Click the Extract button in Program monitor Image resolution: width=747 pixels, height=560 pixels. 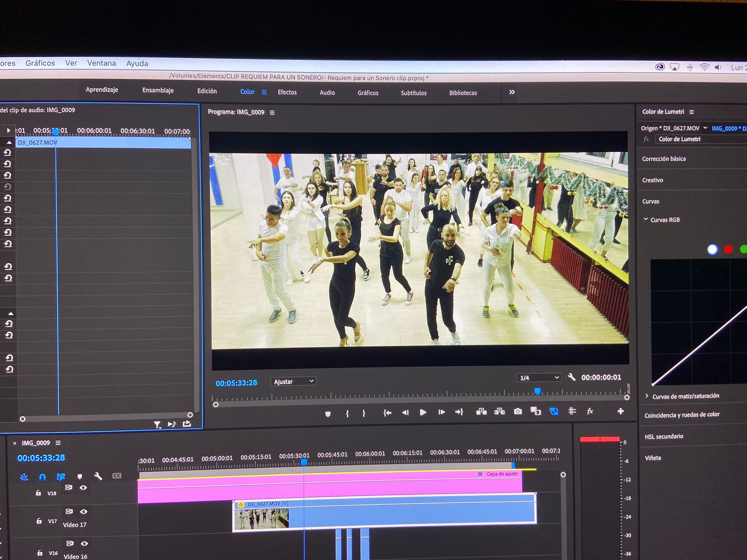pyautogui.click(x=499, y=412)
